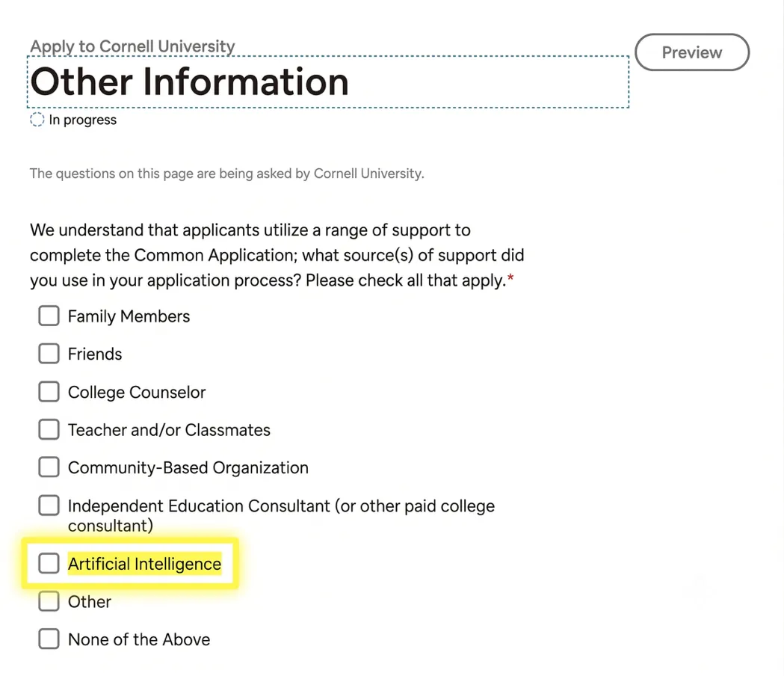
Task: Check the Family Members checkbox
Action: coord(49,316)
